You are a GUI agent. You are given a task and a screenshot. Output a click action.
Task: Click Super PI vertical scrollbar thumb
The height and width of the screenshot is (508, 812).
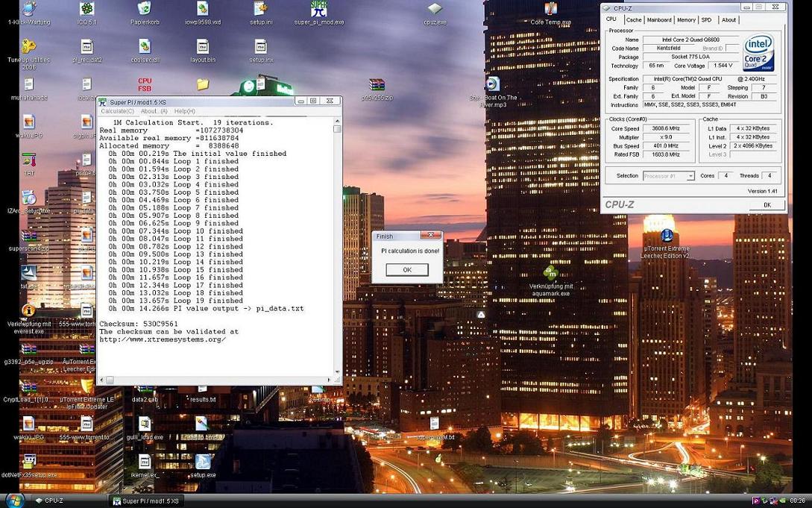coord(337,129)
